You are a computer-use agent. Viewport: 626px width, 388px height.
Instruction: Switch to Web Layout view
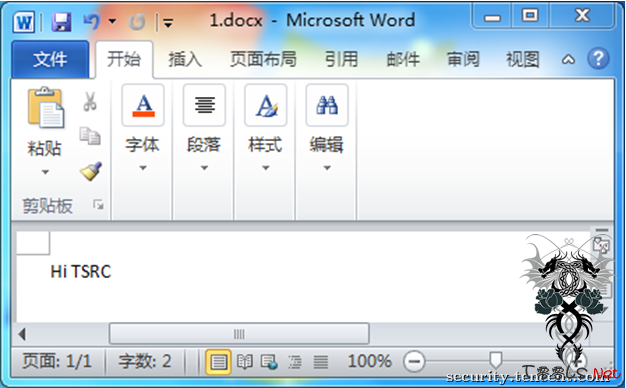coord(269,362)
